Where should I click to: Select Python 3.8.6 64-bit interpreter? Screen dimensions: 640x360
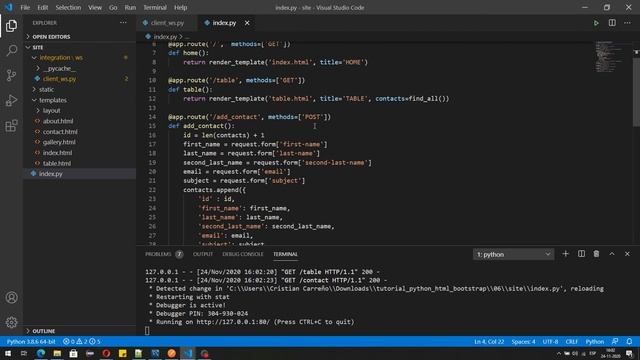tap(31, 341)
